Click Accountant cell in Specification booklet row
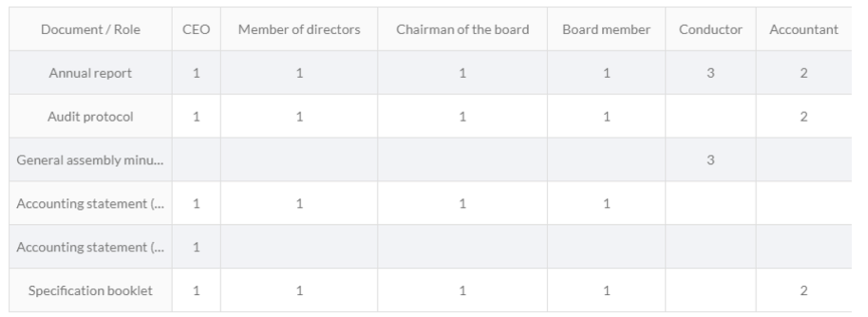 click(x=803, y=290)
